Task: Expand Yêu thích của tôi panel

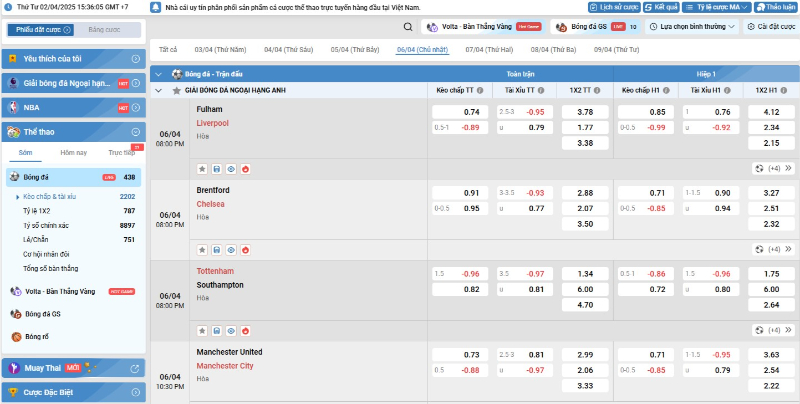Action: (136, 59)
